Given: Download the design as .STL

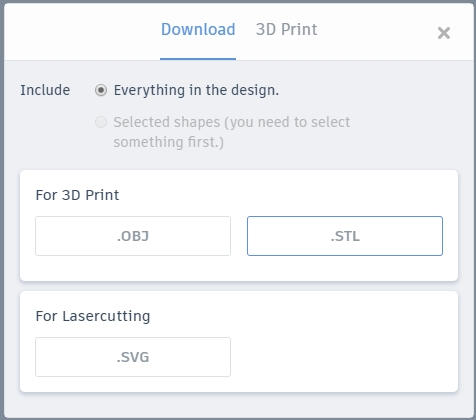Looking at the screenshot, I should coord(345,236).
